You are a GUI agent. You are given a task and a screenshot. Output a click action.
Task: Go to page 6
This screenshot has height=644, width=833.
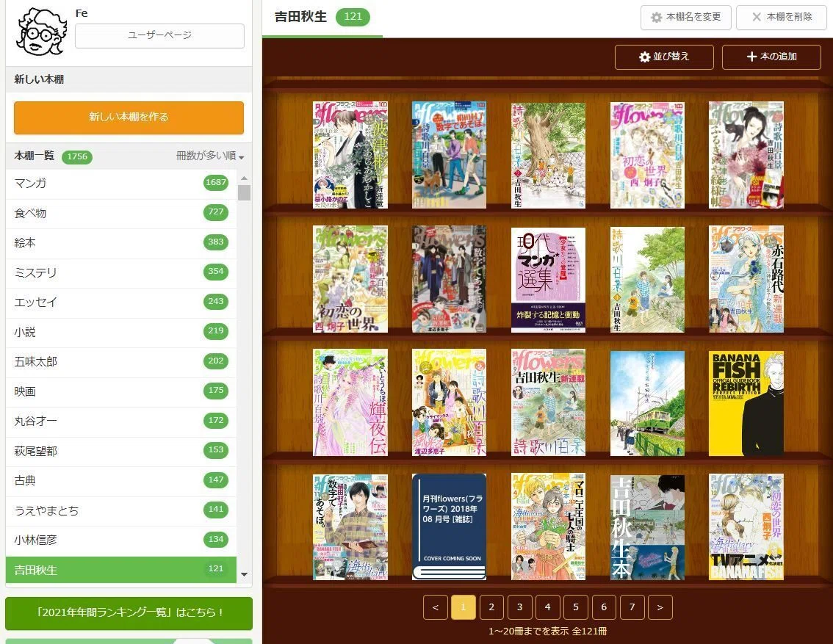click(x=604, y=607)
